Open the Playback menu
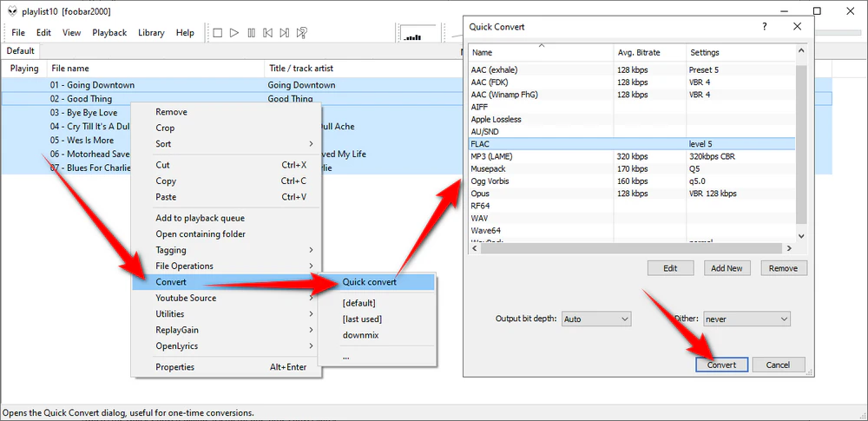Screen dimensions: 868x421 [109, 33]
